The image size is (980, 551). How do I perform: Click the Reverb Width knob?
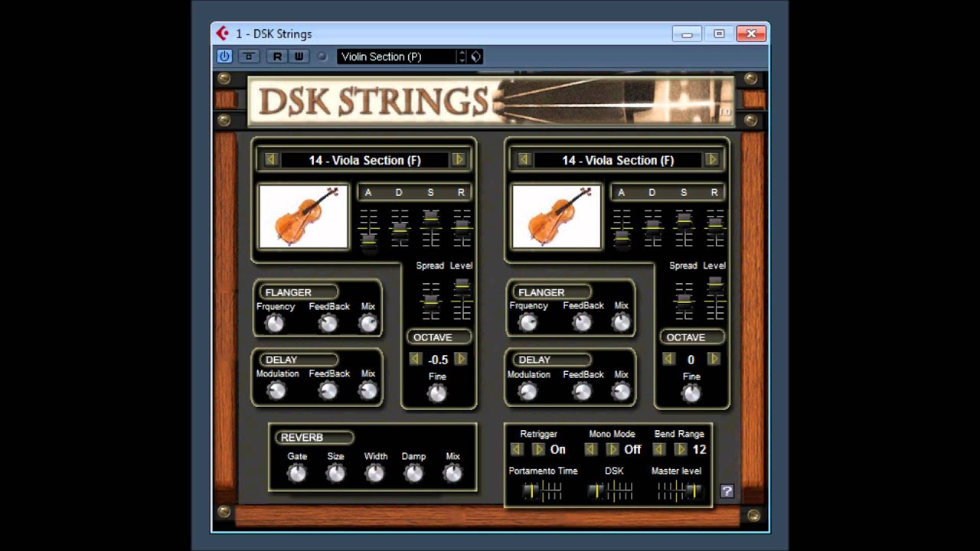(374, 474)
